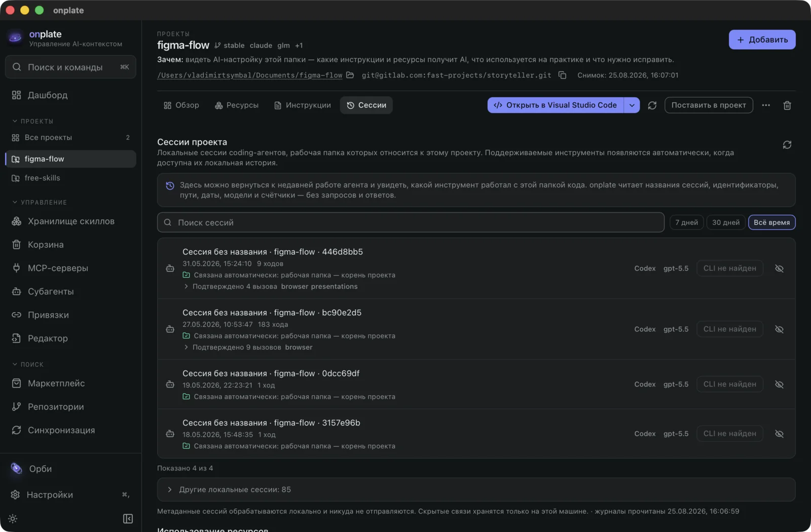Click CLI не найден for session 3157e96b
The image size is (811, 532).
[730, 434]
